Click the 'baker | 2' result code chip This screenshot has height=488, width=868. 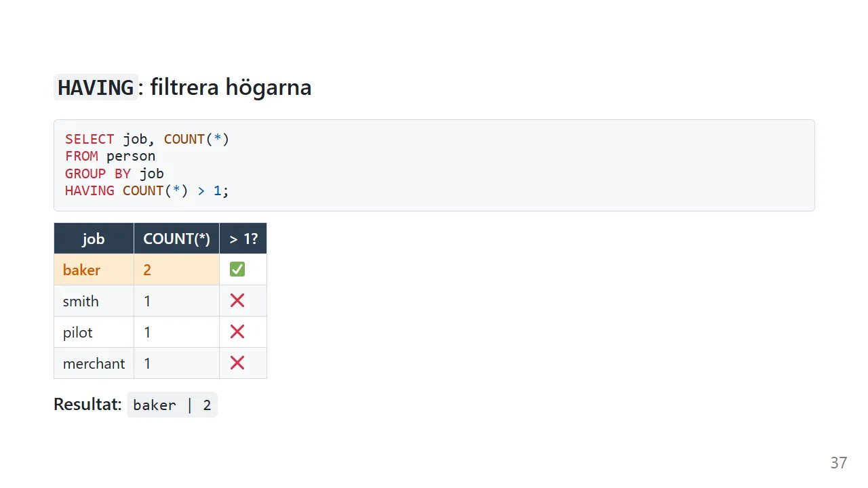click(x=172, y=405)
